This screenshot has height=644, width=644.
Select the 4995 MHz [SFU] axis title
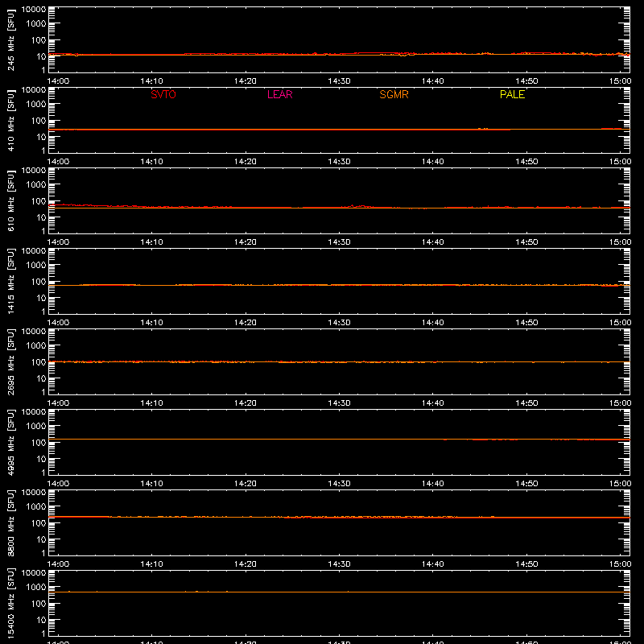click(10, 442)
